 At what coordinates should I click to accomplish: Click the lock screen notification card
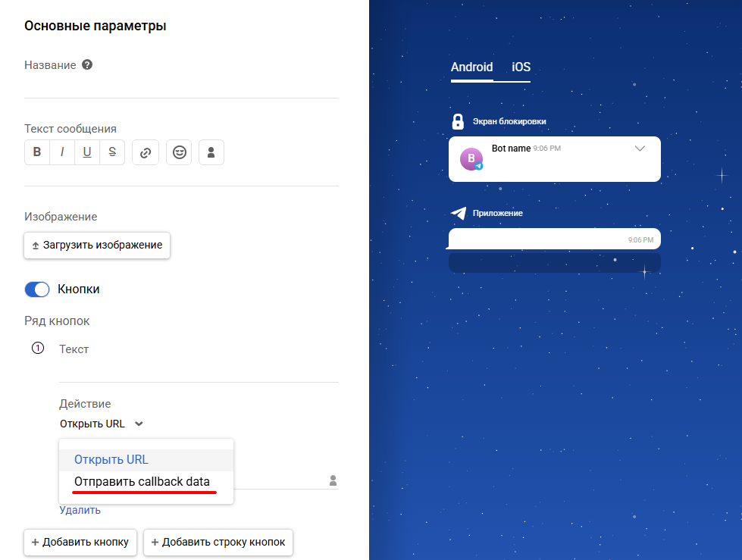(554, 159)
